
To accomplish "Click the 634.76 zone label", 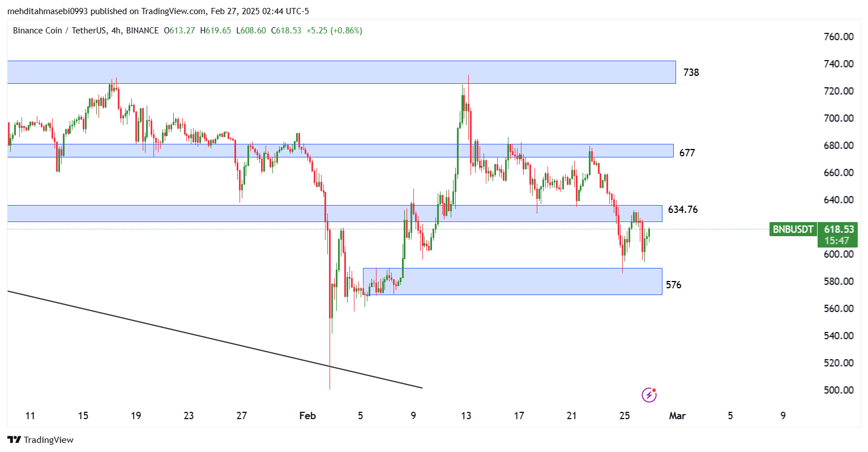I will coord(683,210).
